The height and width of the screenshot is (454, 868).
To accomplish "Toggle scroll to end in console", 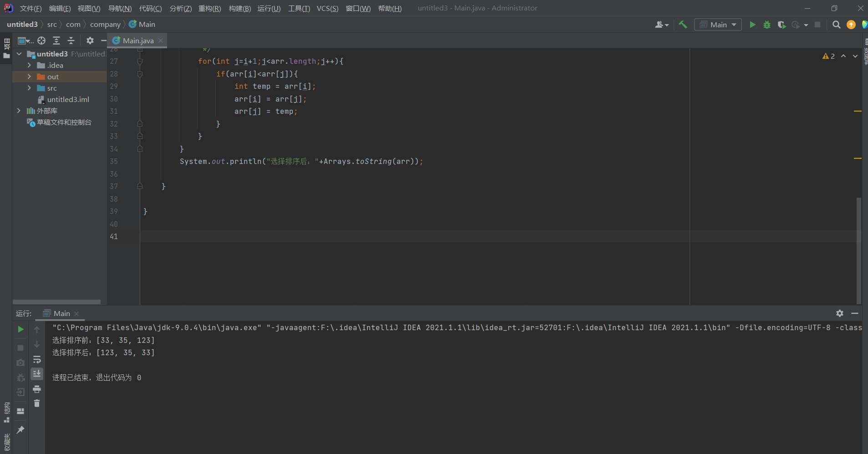I will pyautogui.click(x=37, y=374).
